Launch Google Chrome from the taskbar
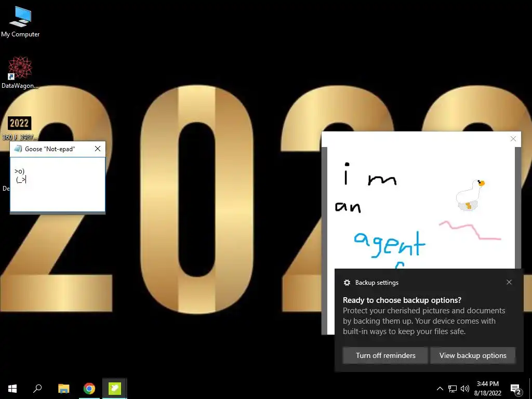The width and height of the screenshot is (532, 399). pos(89,389)
